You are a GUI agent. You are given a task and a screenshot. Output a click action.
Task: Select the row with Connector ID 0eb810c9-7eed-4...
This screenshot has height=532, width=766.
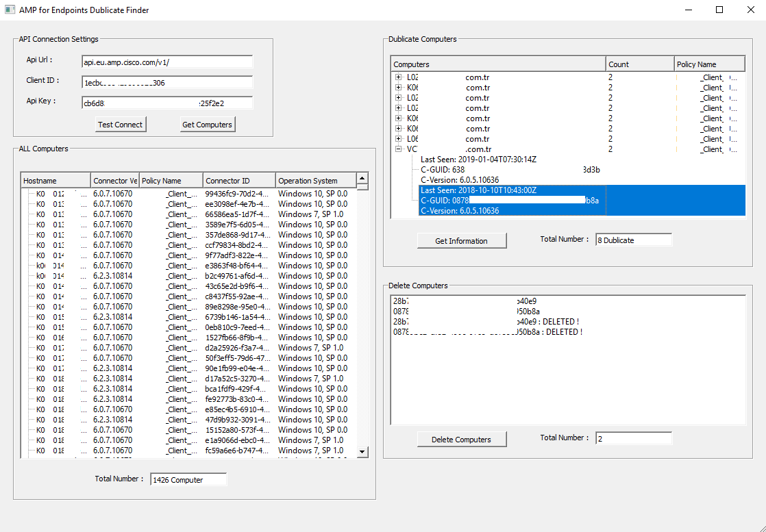(188, 327)
